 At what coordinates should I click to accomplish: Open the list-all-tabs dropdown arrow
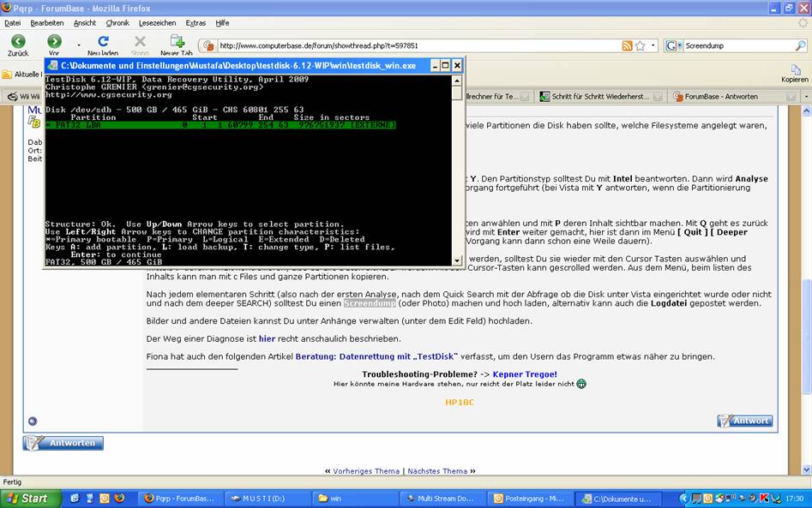[x=806, y=97]
